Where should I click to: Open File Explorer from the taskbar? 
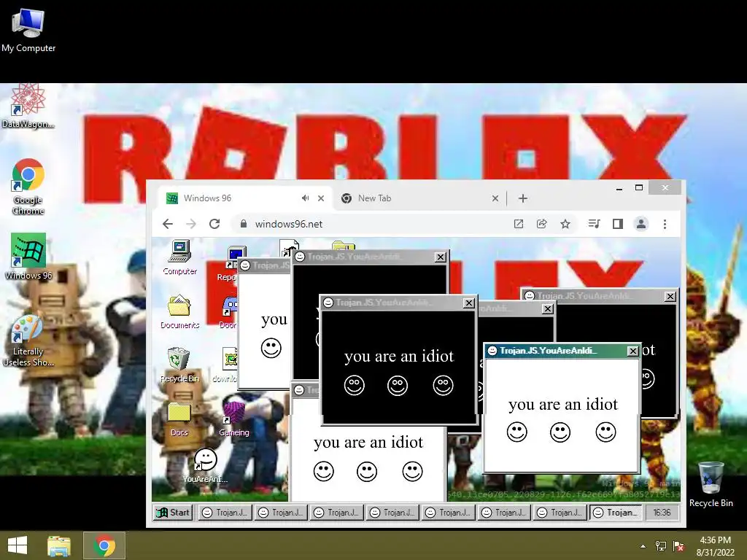tap(59, 545)
